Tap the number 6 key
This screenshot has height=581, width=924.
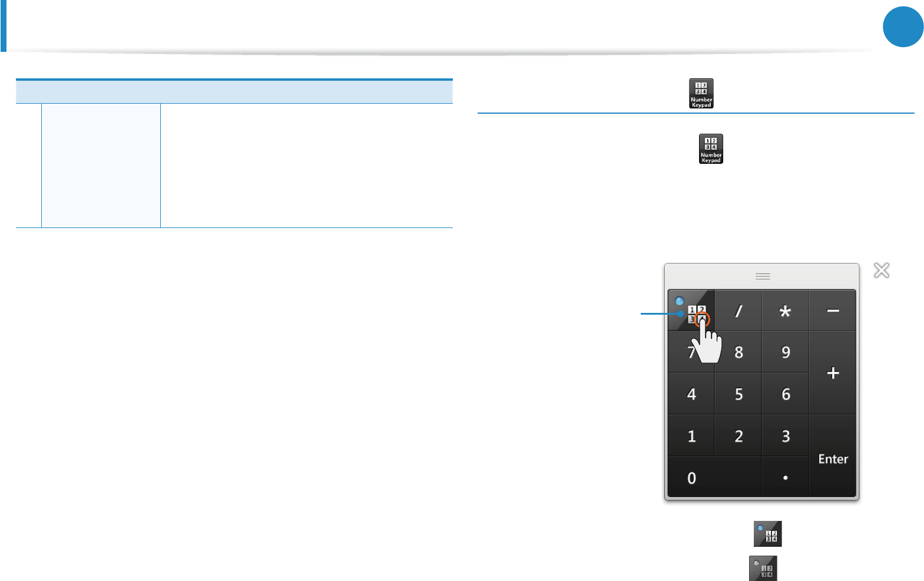[786, 394]
